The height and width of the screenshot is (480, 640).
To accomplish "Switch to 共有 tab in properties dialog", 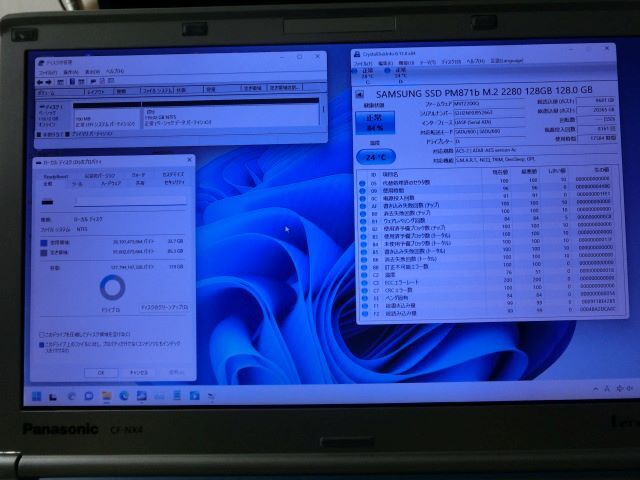I will [x=140, y=183].
